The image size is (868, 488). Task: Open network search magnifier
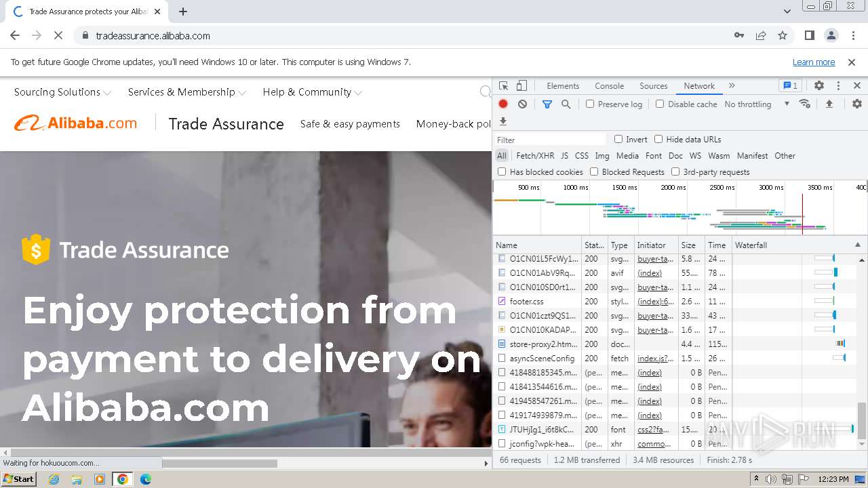click(566, 104)
